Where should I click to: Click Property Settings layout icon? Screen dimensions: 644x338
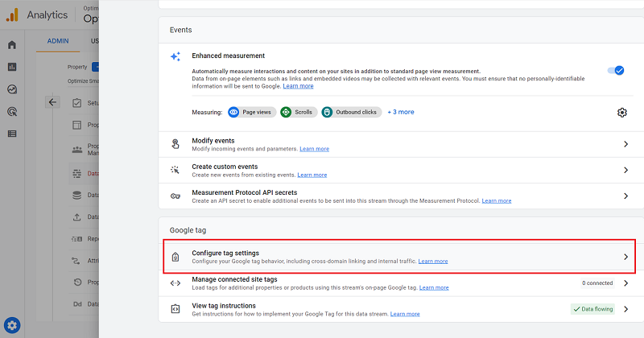76,125
